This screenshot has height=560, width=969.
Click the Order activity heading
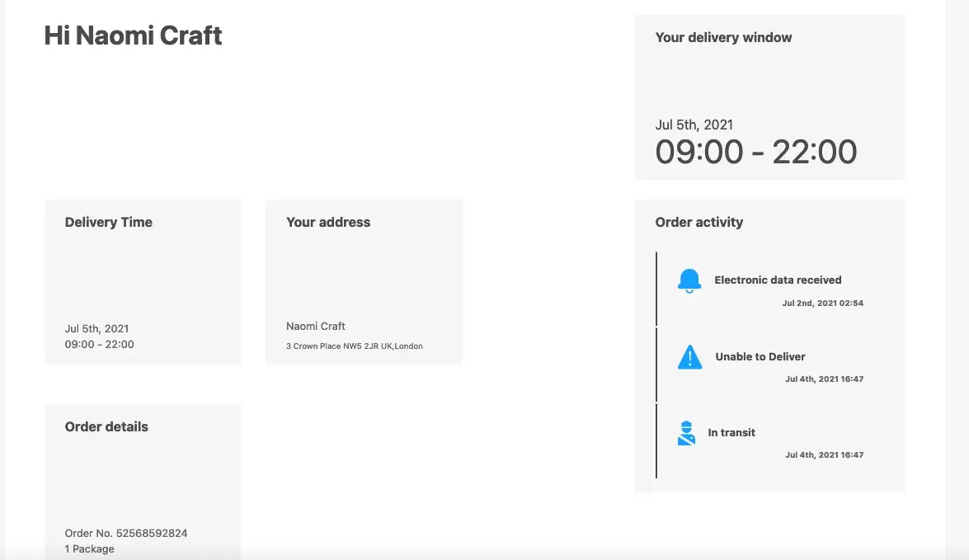coord(699,222)
